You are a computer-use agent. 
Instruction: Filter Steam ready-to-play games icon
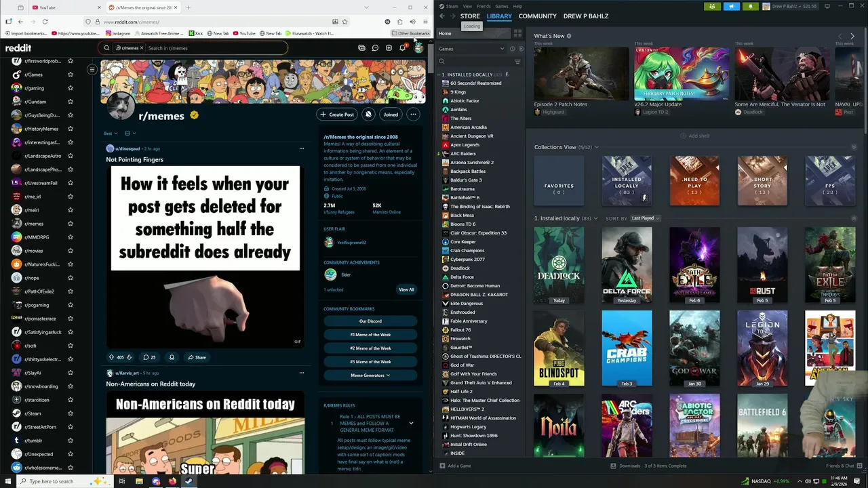(x=520, y=49)
